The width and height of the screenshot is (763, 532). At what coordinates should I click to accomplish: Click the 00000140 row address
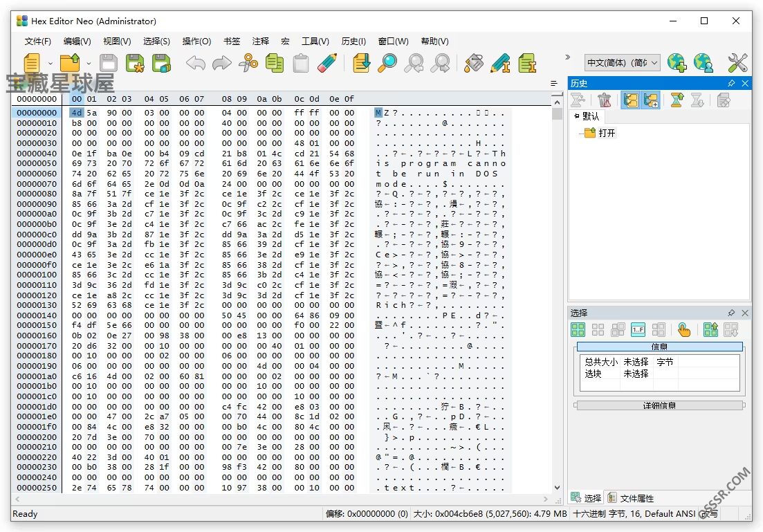(37, 315)
